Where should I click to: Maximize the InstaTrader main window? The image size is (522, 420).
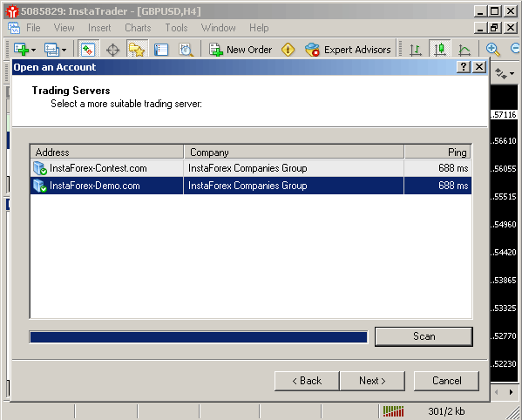point(494,11)
